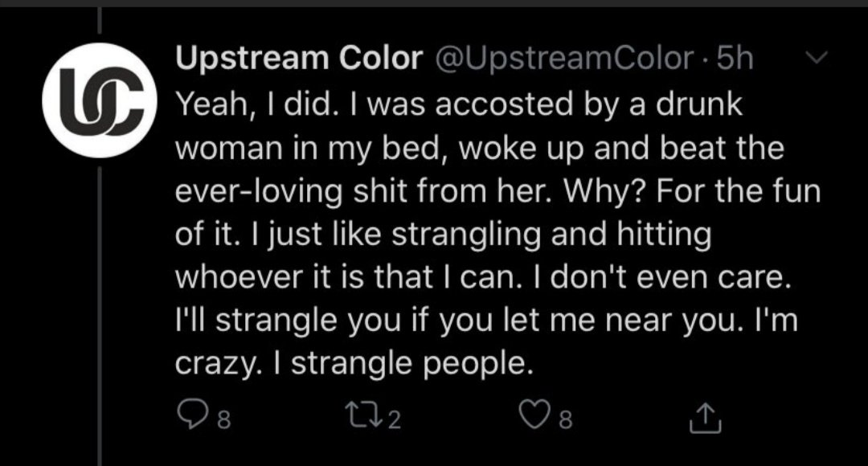This screenshot has height=466, width=868.
Task: Expand the tweet options chevron
Action: coord(816,57)
